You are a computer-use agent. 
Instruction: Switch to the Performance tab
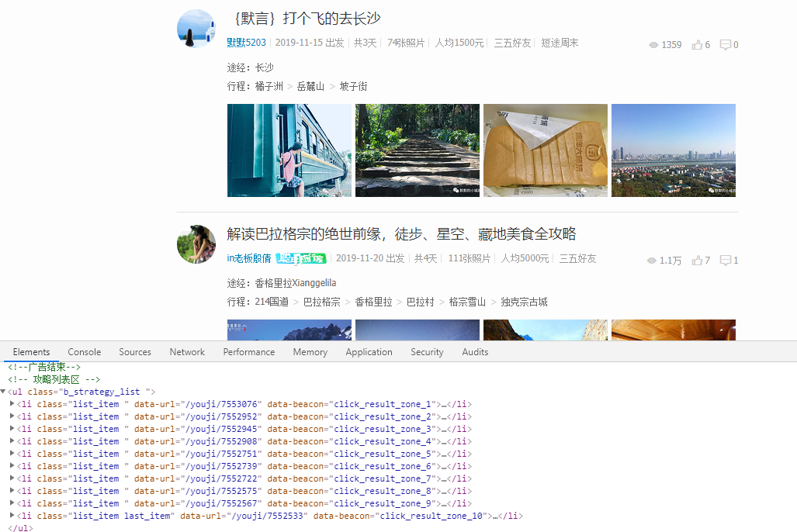[249, 352]
